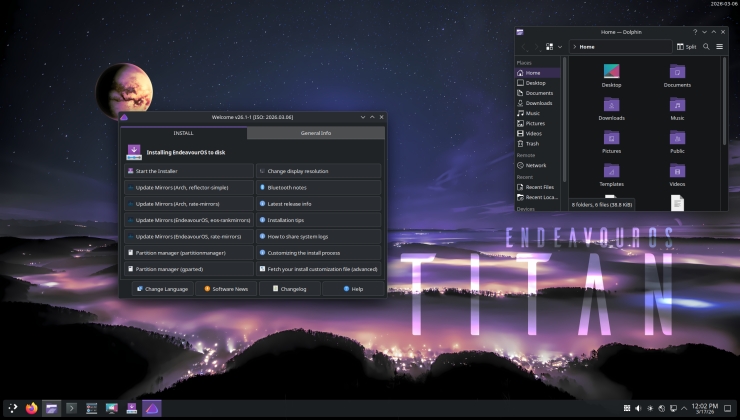Switch to the General Info tab

316,132
